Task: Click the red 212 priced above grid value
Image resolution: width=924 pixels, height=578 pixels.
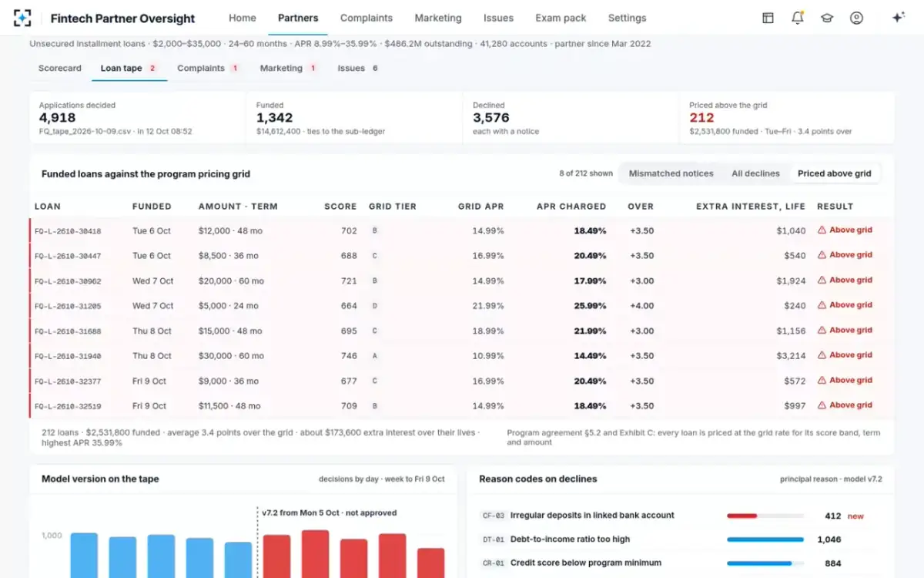Action: (701, 118)
